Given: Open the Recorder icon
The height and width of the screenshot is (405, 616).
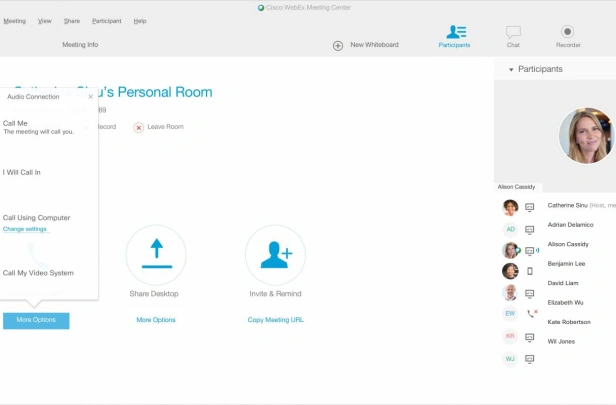Looking at the screenshot, I should 567,31.
